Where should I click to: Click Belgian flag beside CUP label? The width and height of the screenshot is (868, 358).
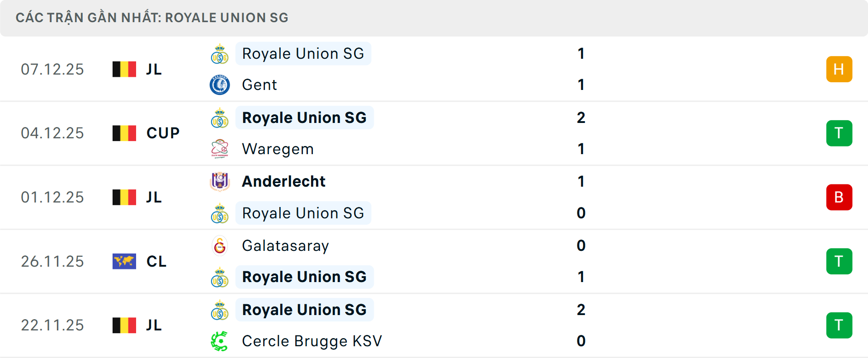pyautogui.click(x=124, y=133)
